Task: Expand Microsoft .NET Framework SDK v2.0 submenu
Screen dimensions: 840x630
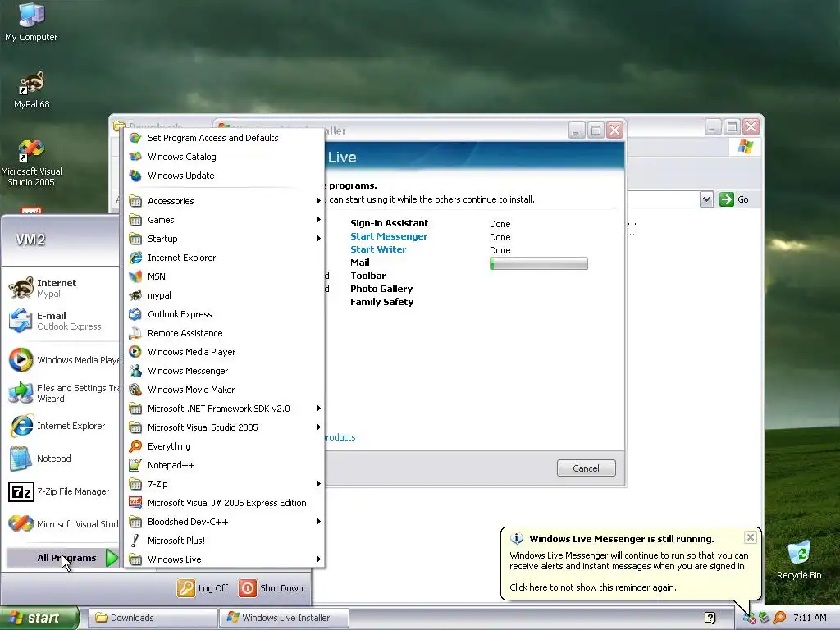Action: [225, 409]
